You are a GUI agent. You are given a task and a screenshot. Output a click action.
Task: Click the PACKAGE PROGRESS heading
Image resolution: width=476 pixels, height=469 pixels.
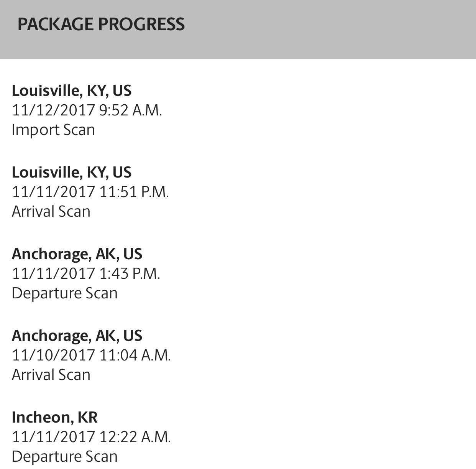[101, 24]
